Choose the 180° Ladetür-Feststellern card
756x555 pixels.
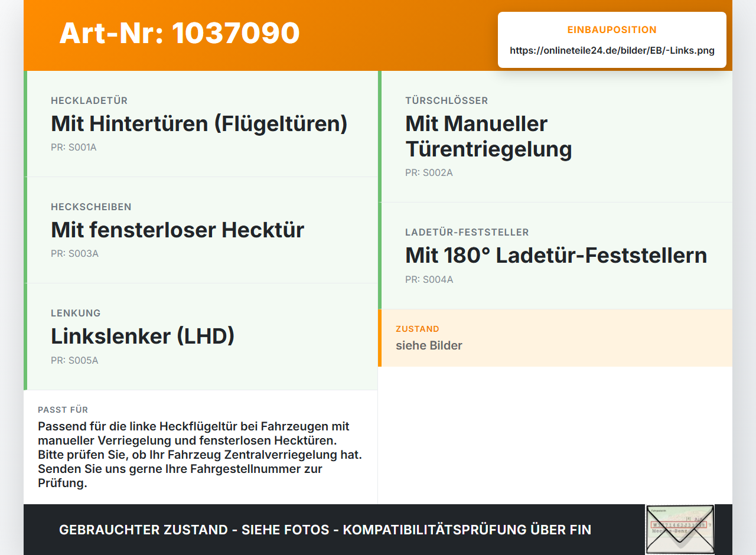(x=555, y=256)
